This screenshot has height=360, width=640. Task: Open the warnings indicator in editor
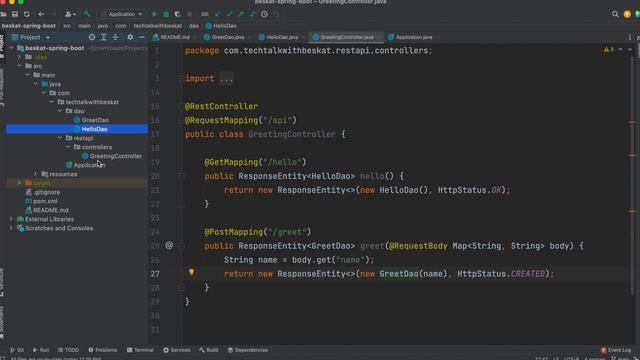pyautogui.click(x=609, y=49)
